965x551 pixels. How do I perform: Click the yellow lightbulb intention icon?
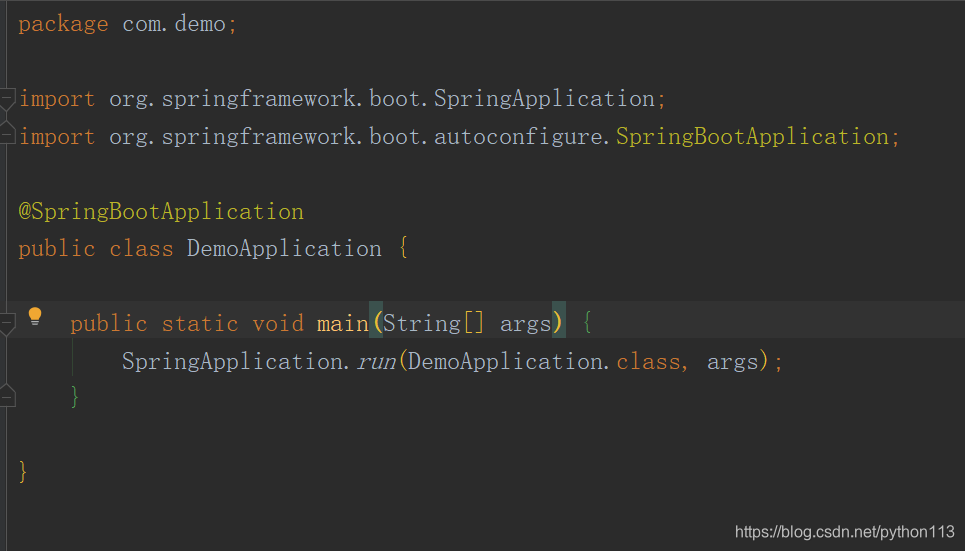point(35,316)
